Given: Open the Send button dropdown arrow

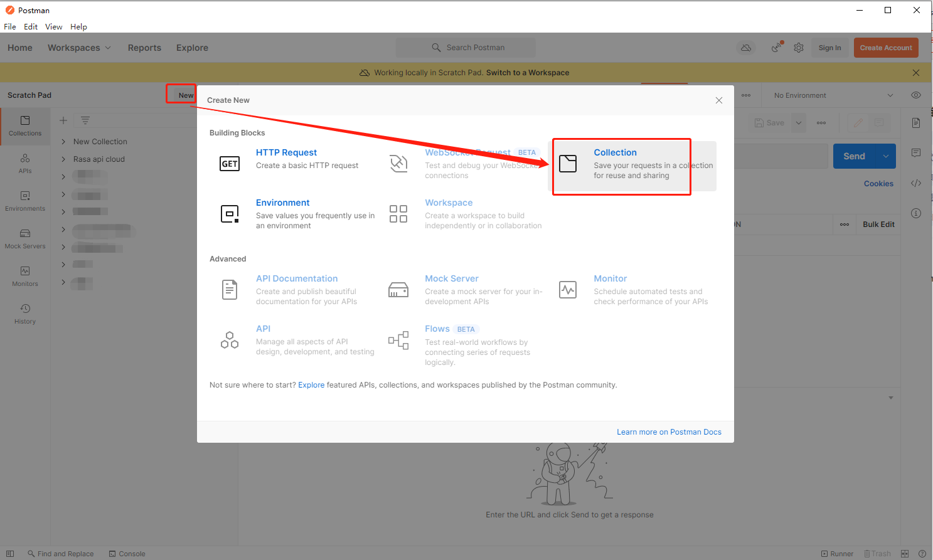Looking at the screenshot, I should pos(885,156).
